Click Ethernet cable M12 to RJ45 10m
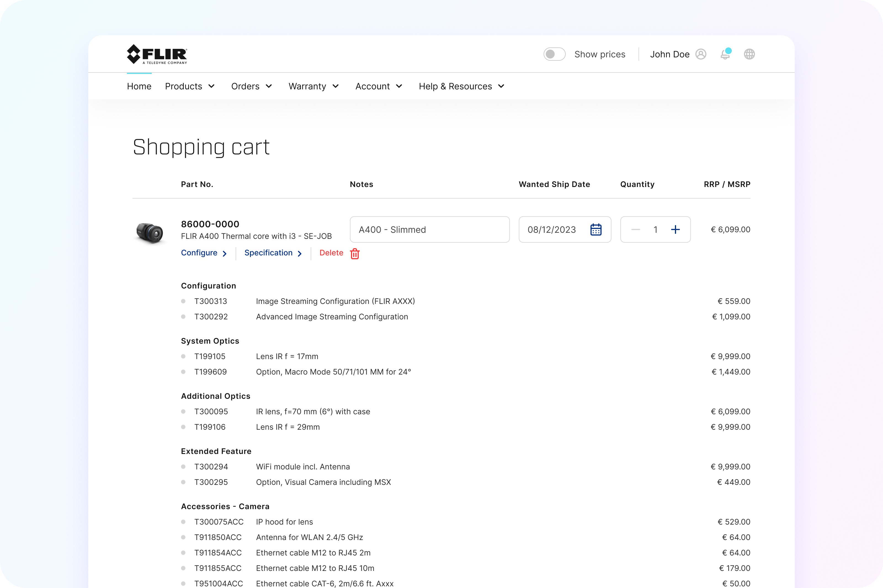The width and height of the screenshot is (883, 588). pos(315,568)
